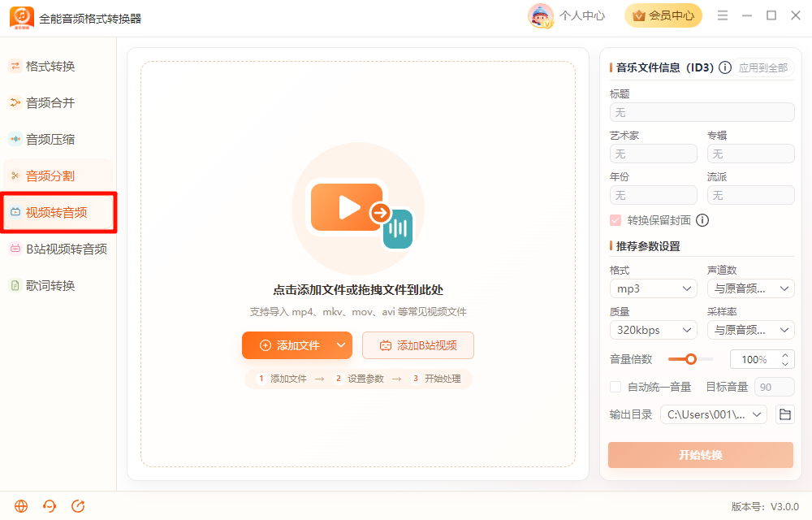Image resolution: width=812 pixels, height=520 pixels.
Task: Open the hamburger menu icon
Action: (723, 15)
